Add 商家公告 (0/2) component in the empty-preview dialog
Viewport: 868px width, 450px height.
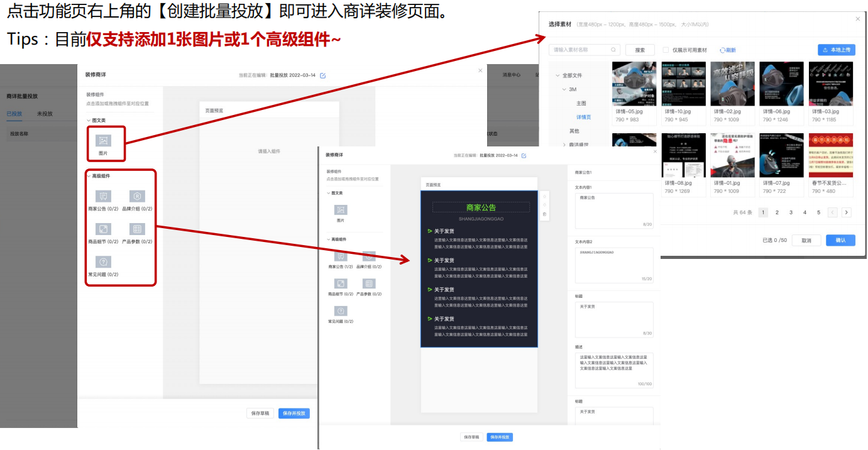[104, 196]
